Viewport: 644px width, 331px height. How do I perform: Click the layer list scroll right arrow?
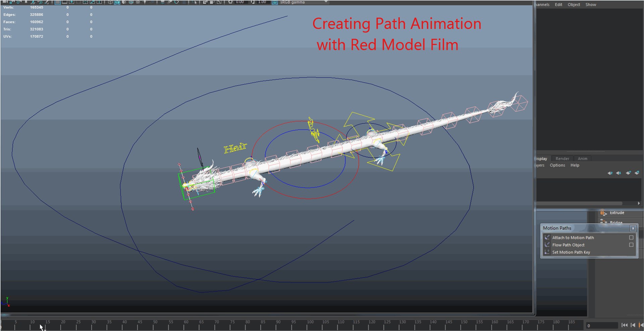(639, 203)
